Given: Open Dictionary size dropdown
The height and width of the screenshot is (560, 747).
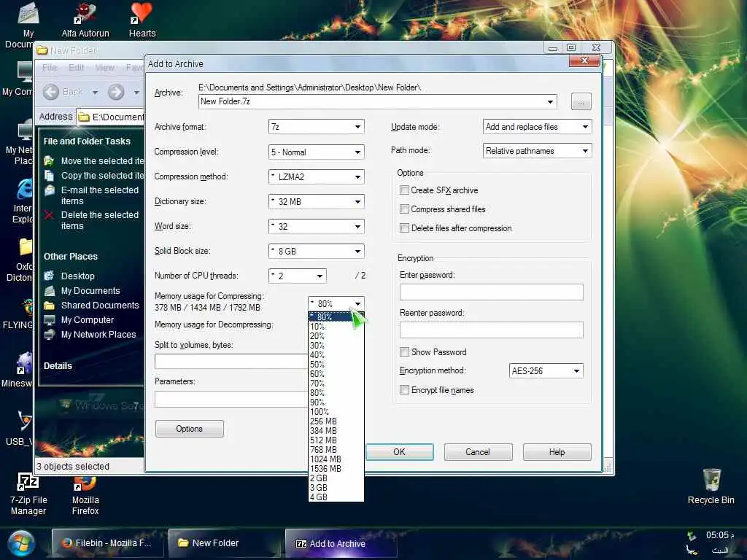Looking at the screenshot, I should [x=317, y=201].
